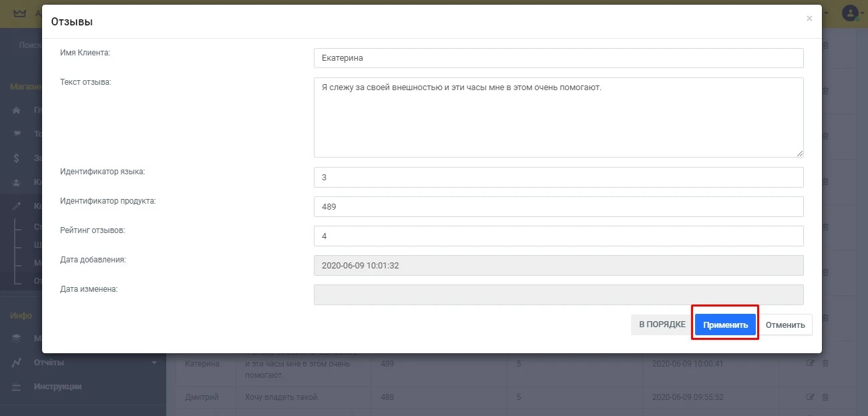Focus the Идентификатор языка input field

(558, 178)
